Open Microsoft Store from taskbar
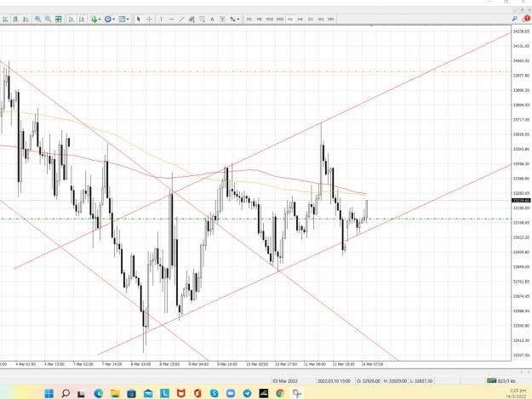Viewport: 532px width, 399px height. pos(131,393)
